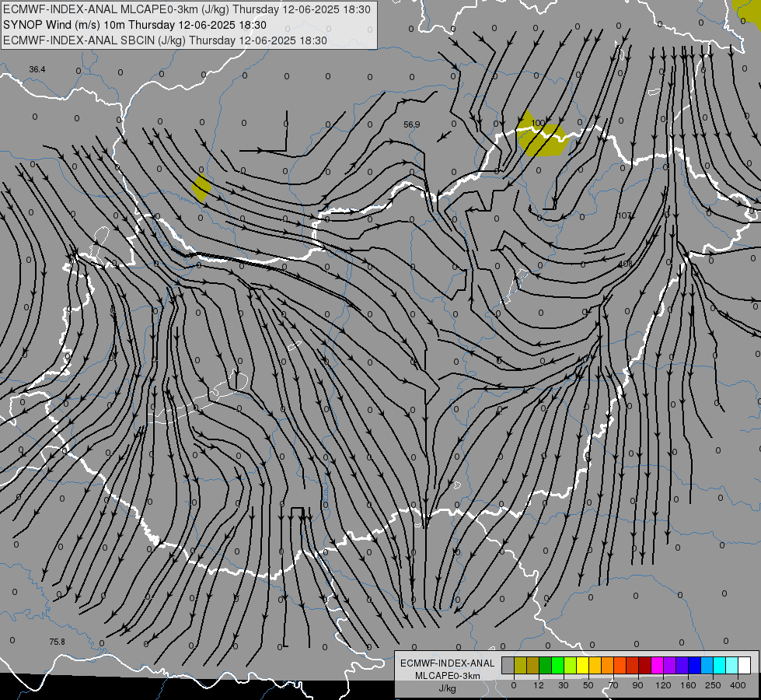The width and height of the screenshot is (761, 700).
Task: Click the legend scale label 12
Action: click(539, 685)
